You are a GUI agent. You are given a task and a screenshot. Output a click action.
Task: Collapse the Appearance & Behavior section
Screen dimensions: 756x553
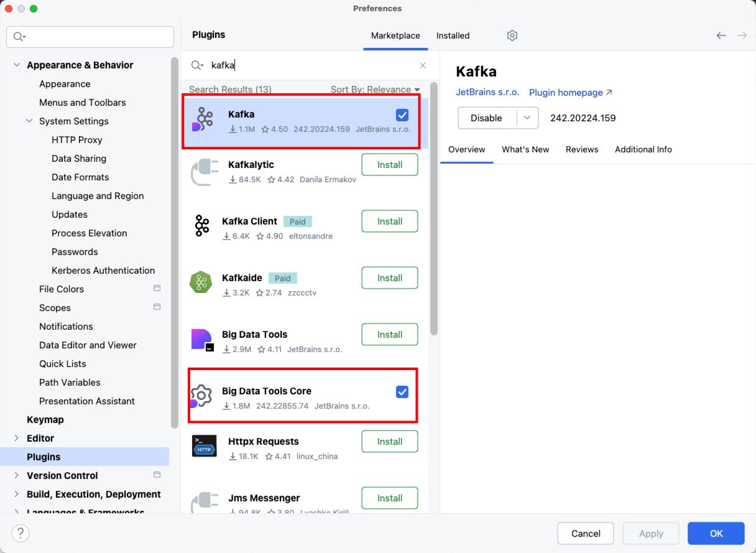(16, 65)
